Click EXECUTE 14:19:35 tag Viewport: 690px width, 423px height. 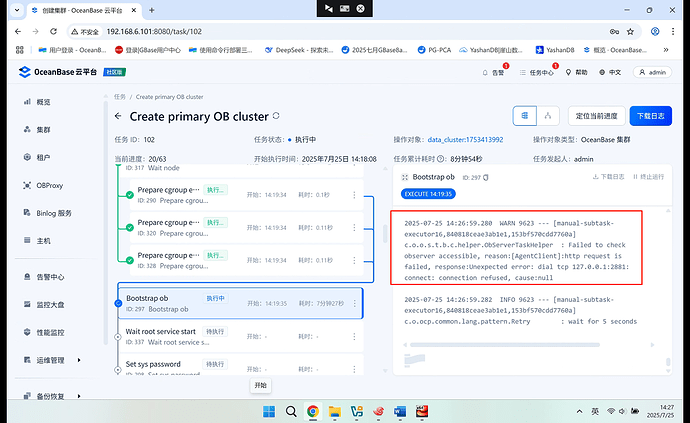(428, 194)
